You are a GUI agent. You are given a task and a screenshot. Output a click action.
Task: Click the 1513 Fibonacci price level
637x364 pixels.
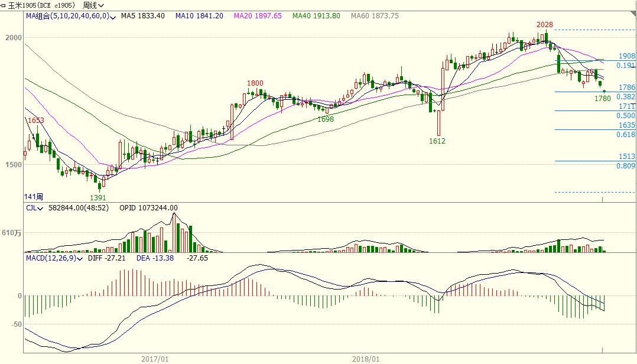(627, 157)
